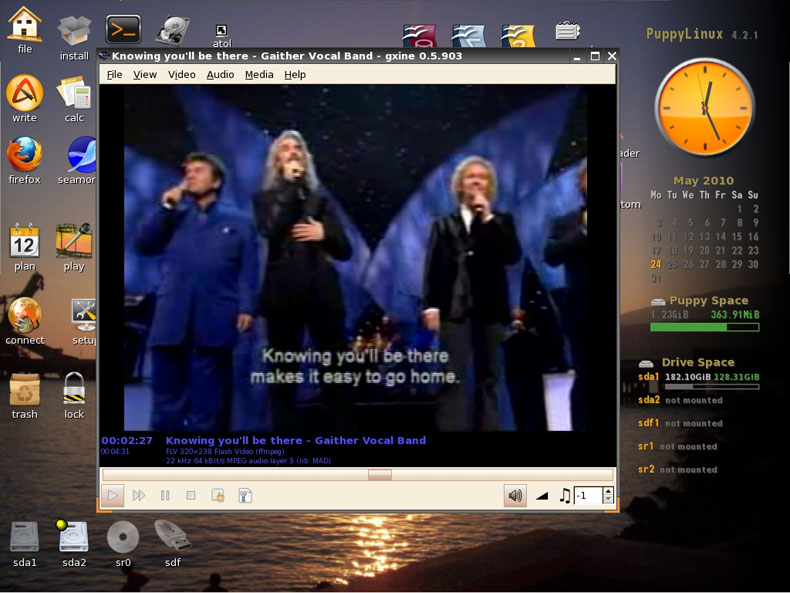
Task: Click the gxine window menu icon
Action: tap(104, 56)
